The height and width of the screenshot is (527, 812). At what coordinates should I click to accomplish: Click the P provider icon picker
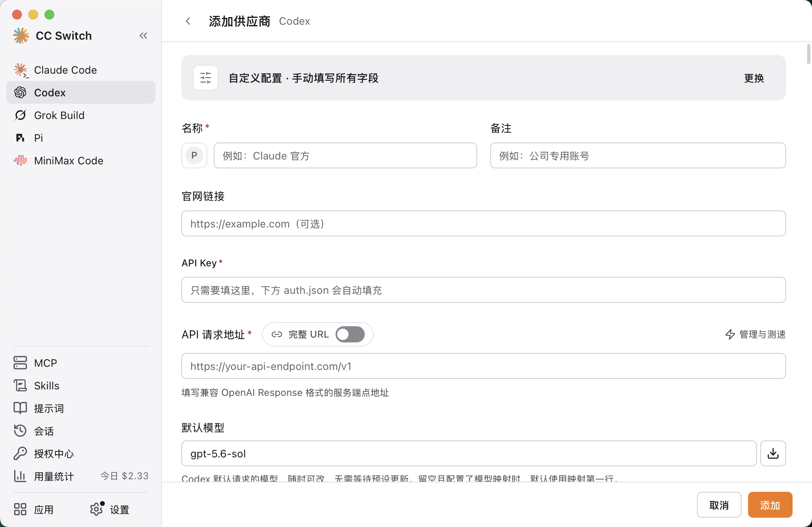(194, 155)
